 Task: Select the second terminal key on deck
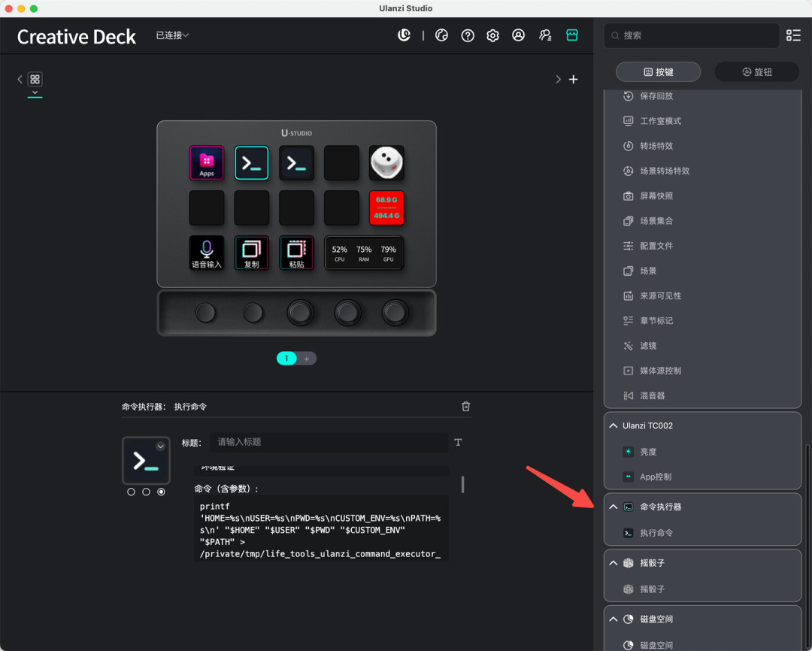[x=297, y=162]
